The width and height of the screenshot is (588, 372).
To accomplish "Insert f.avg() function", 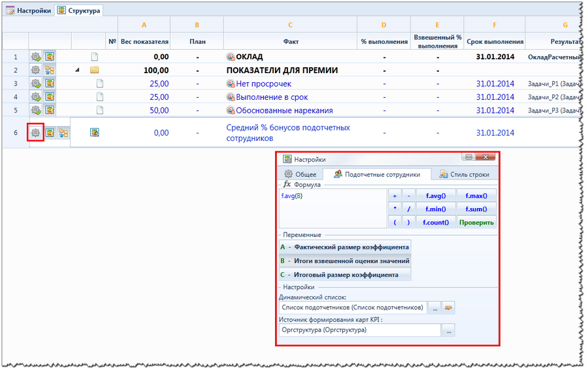I will (x=436, y=196).
